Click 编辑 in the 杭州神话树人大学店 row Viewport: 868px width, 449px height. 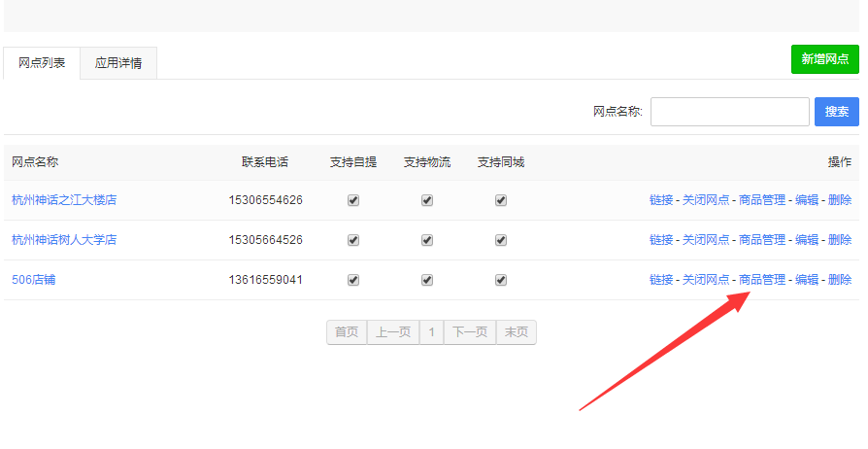pyautogui.click(x=806, y=240)
